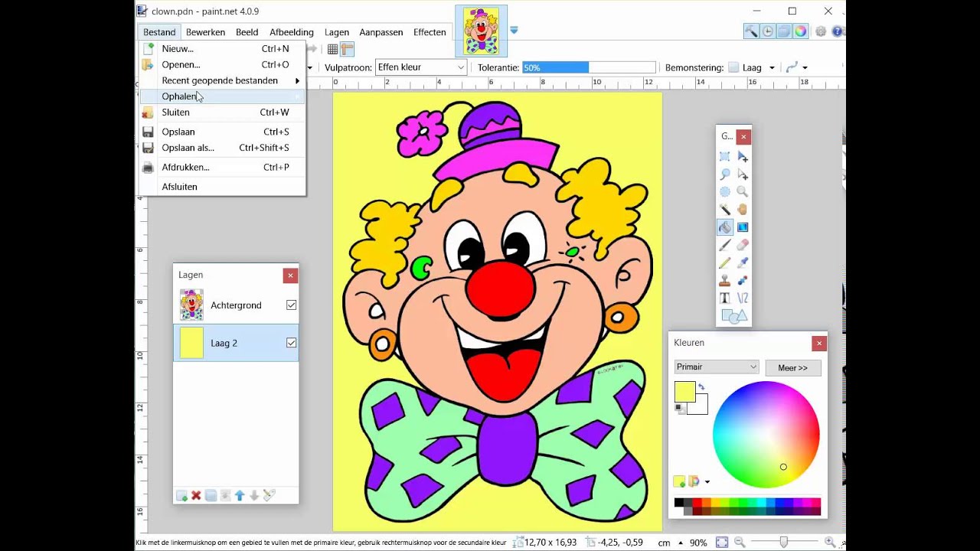Open the Lagen menu
980x551 pixels.
pyautogui.click(x=337, y=32)
